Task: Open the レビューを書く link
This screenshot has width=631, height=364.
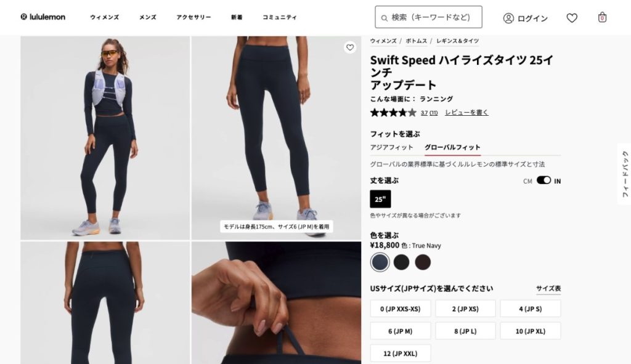Action: [x=466, y=113]
